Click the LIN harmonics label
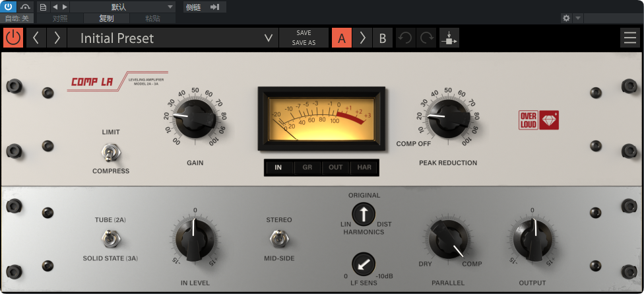 pyautogui.click(x=346, y=224)
